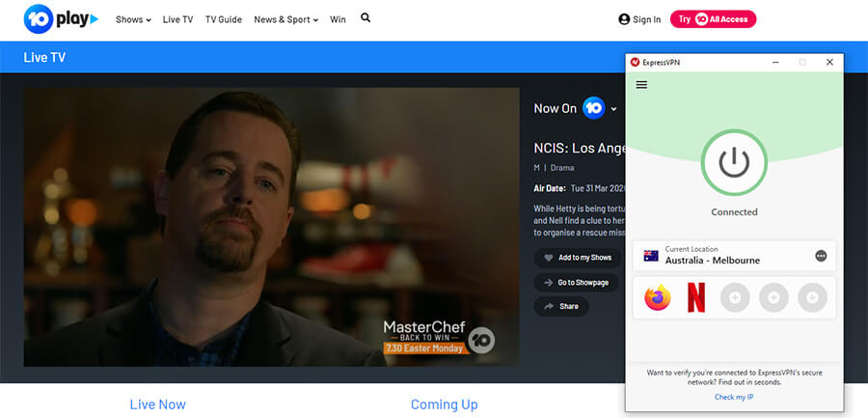Viewport: 868px width, 418px height.
Task: Click the 10 play logo
Action: pos(61,19)
